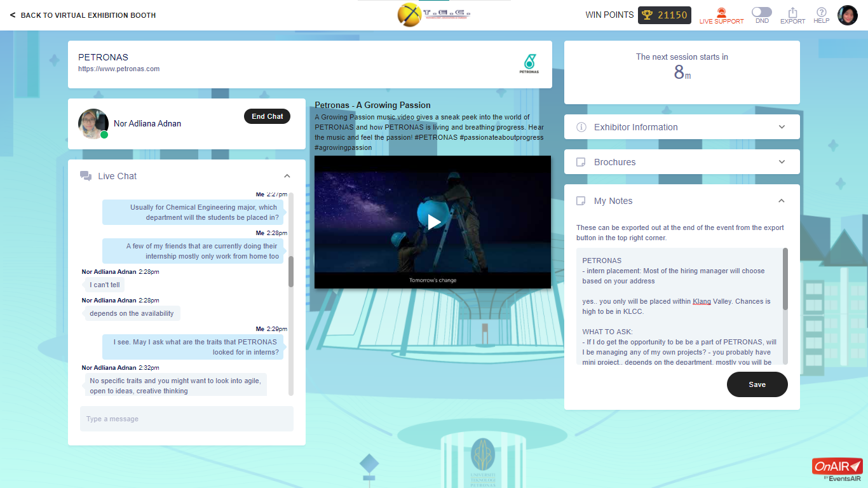Click the Type a message field
The image size is (868, 488).
tap(186, 419)
